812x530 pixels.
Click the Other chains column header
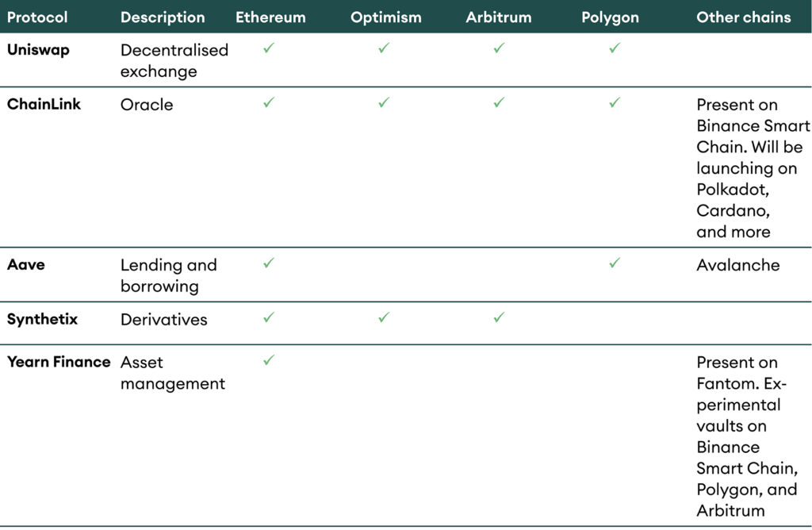(743, 17)
